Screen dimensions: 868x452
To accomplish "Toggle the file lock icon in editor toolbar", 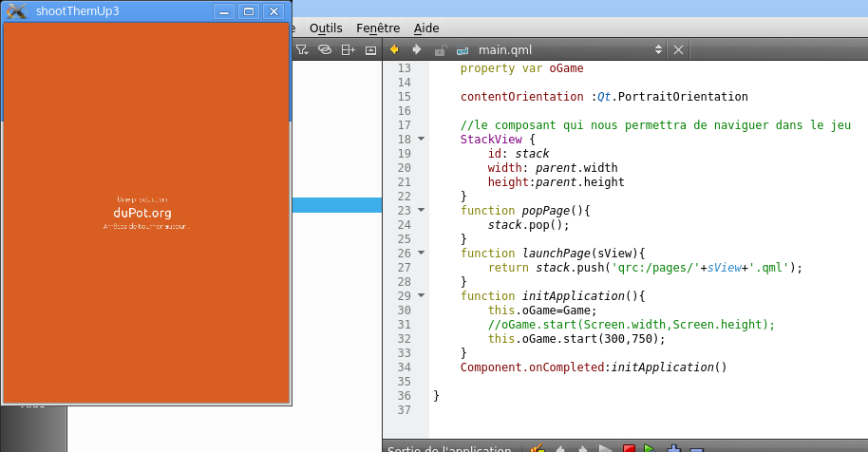I will coord(439,49).
